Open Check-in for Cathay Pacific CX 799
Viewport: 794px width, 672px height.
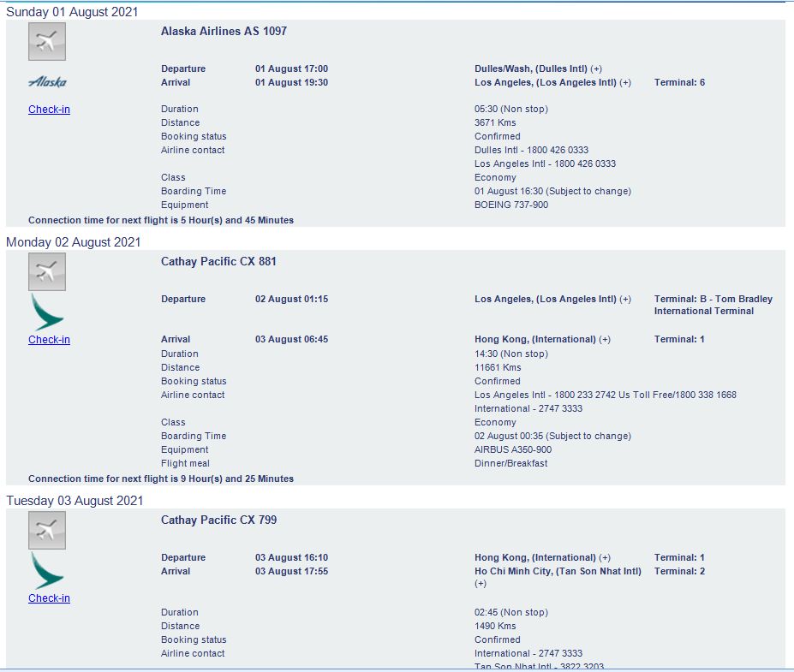click(x=49, y=598)
